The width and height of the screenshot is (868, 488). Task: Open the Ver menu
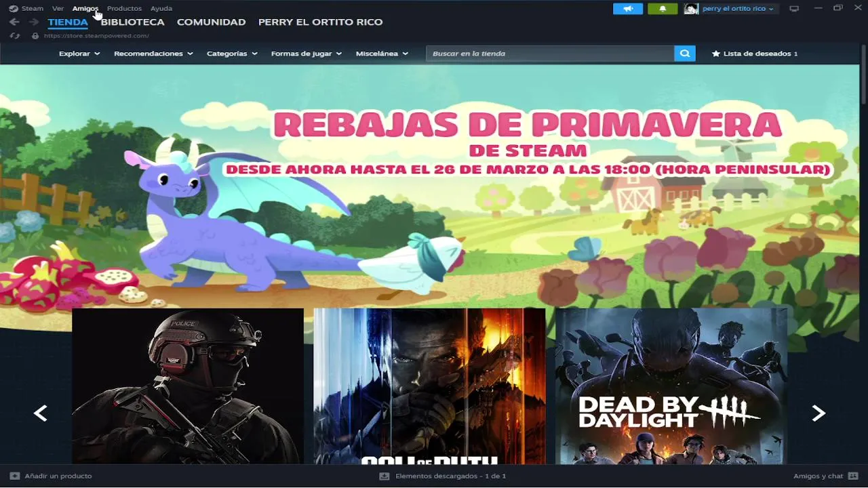tap(58, 9)
